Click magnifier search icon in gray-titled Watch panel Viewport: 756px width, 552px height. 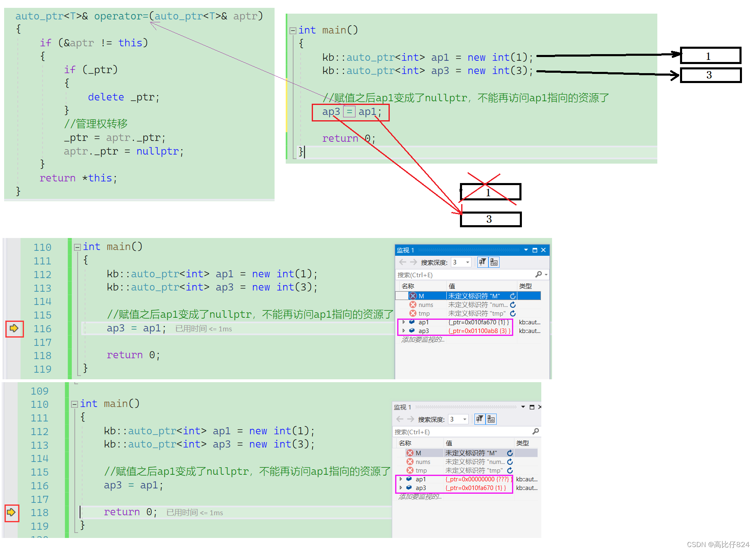pyautogui.click(x=536, y=431)
